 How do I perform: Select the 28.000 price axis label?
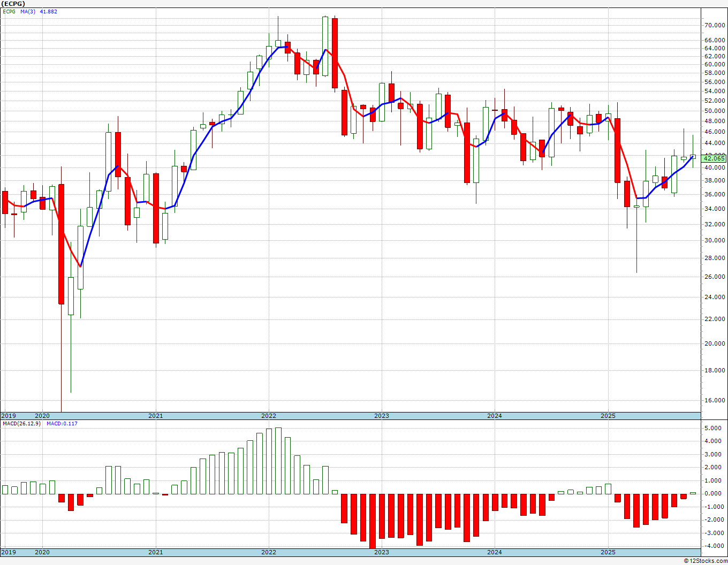coord(715,258)
